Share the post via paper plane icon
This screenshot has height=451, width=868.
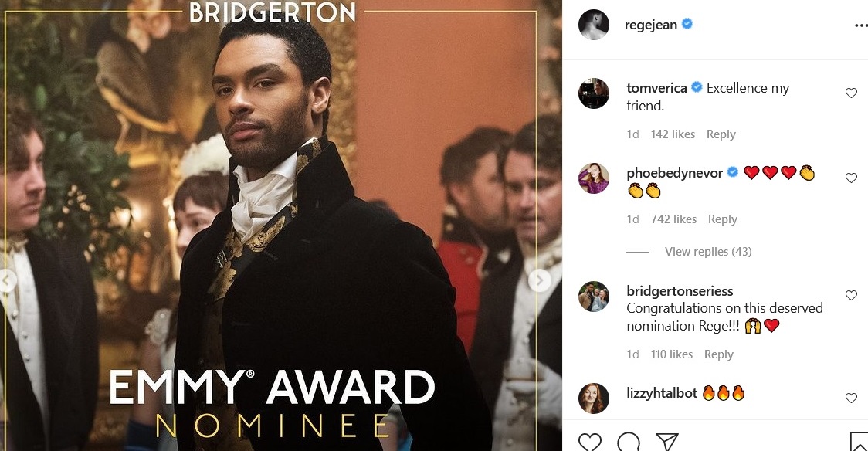tap(667, 443)
